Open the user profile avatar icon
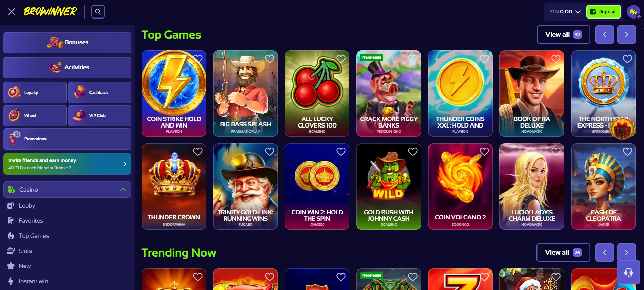Image resolution: width=644 pixels, height=290 pixels. click(634, 12)
